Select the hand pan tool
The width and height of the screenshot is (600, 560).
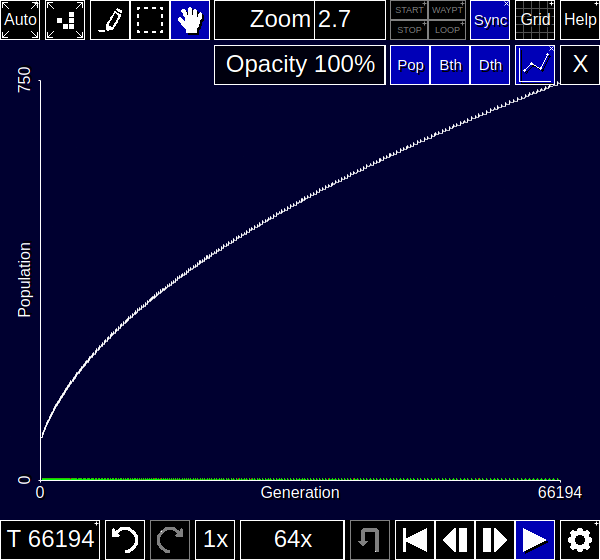[190, 20]
